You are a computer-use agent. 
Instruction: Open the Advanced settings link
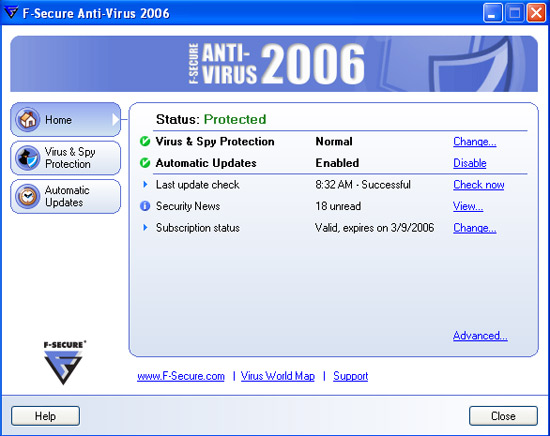[480, 336]
